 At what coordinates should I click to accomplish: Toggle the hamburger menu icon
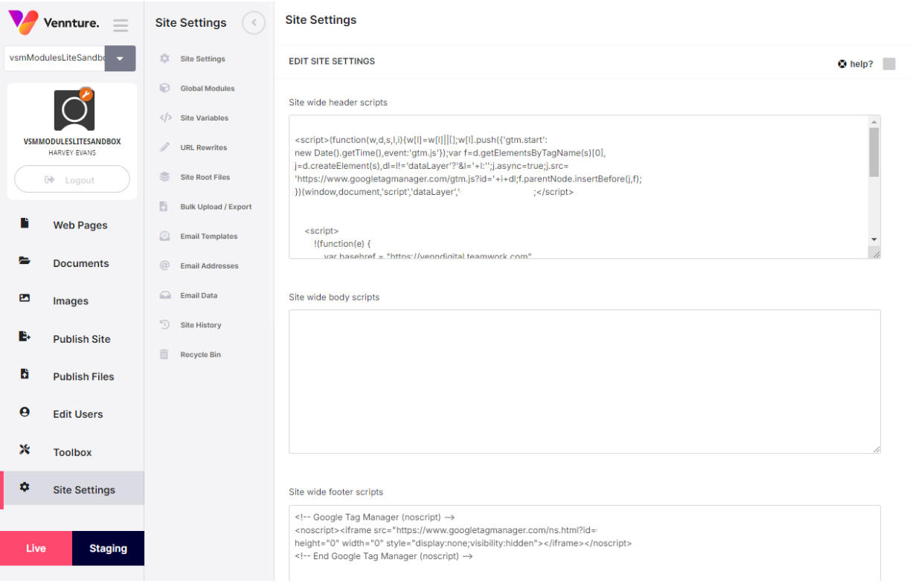pos(121,25)
